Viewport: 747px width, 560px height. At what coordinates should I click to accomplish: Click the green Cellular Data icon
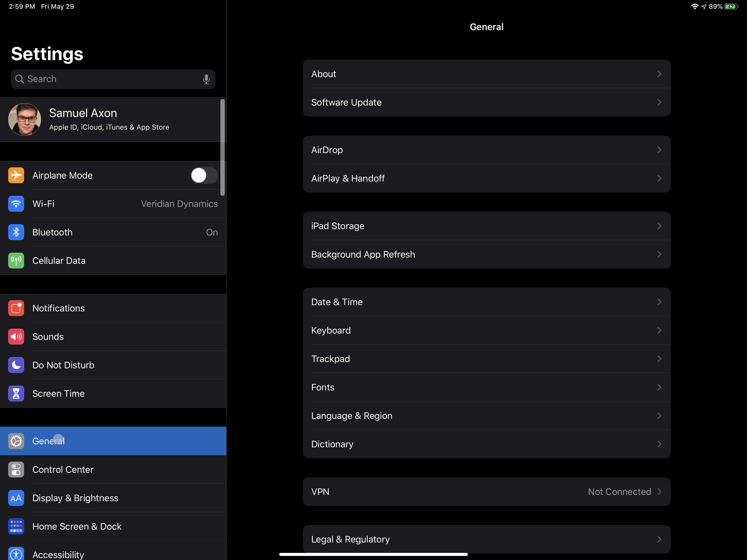point(16,260)
